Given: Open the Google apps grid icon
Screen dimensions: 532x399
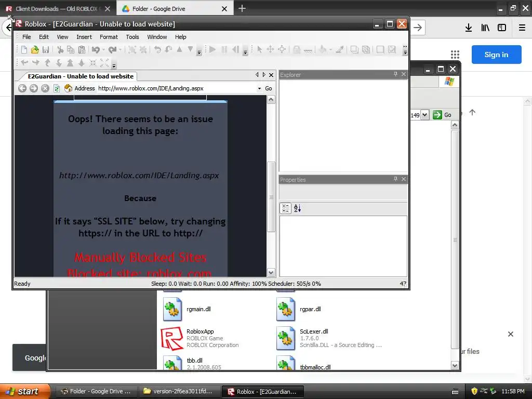Looking at the screenshot, I should coord(455,54).
